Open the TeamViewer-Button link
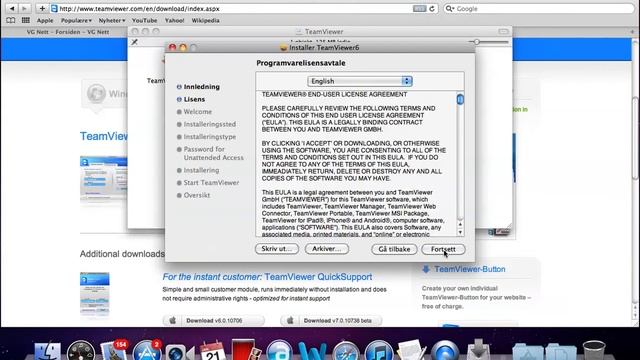 pyautogui.click(x=469, y=269)
